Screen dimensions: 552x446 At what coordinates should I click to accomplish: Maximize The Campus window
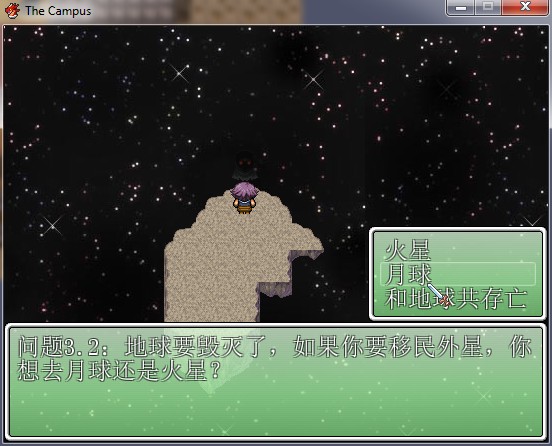click(488, 7)
